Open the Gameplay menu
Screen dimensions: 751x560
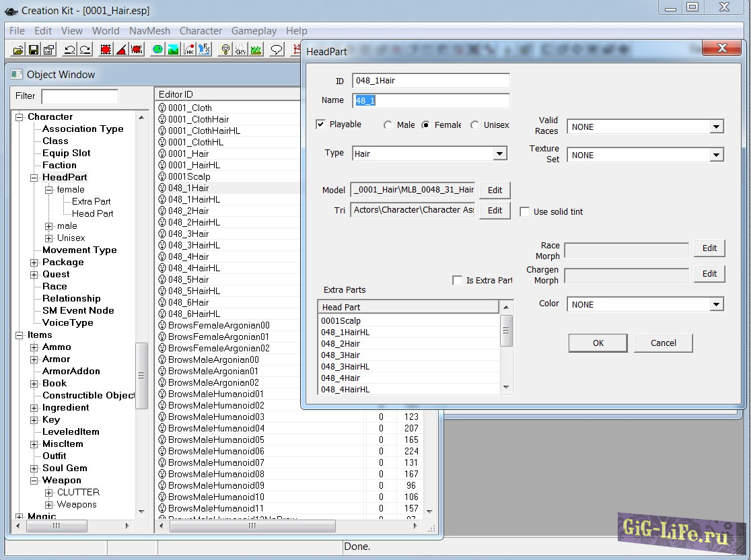tap(254, 31)
